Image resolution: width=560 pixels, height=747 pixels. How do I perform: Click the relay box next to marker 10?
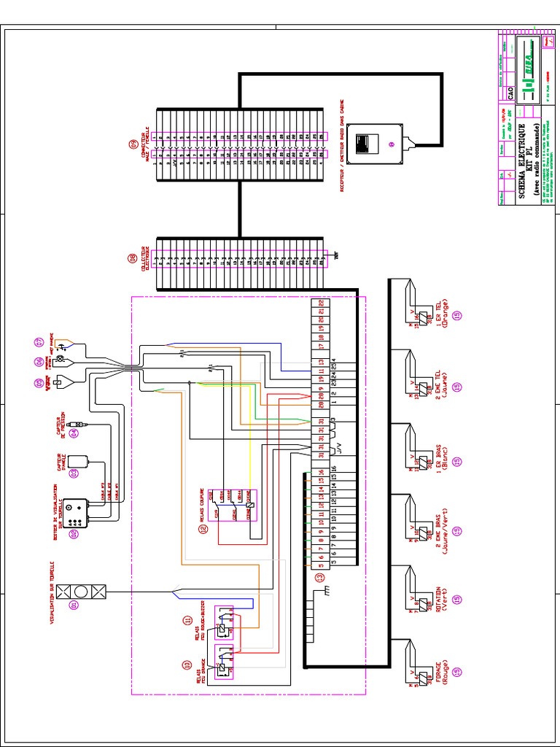pyautogui.click(x=224, y=662)
